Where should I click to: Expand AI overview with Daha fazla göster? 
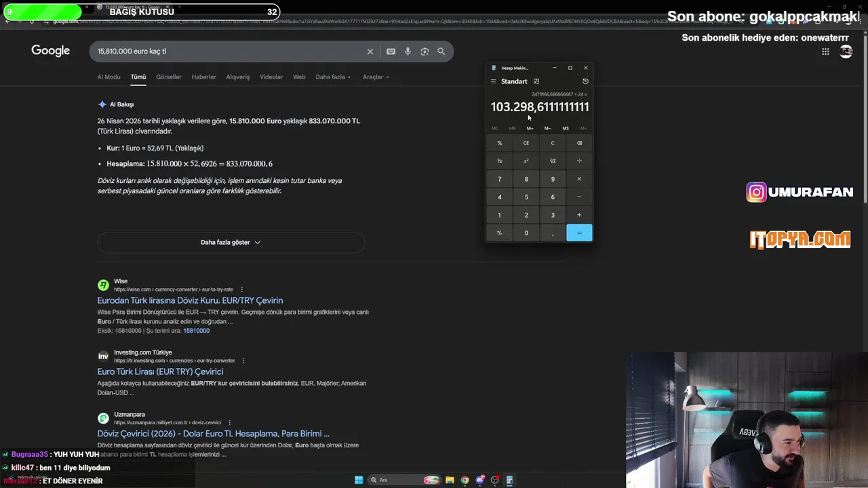(x=231, y=242)
